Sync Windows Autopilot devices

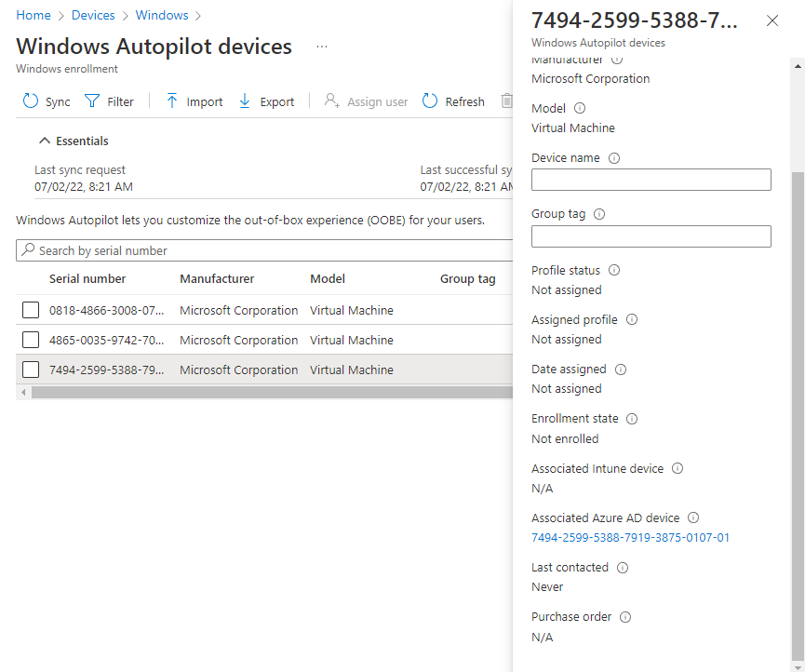pos(45,101)
